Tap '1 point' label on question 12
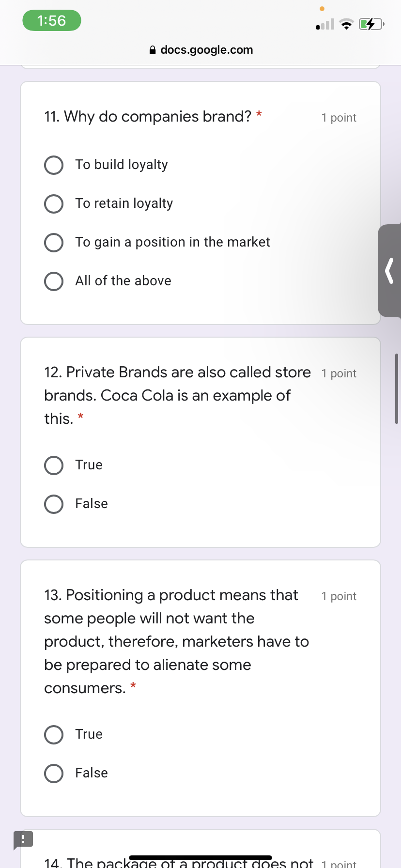This screenshot has height=868, width=401. (x=339, y=373)
